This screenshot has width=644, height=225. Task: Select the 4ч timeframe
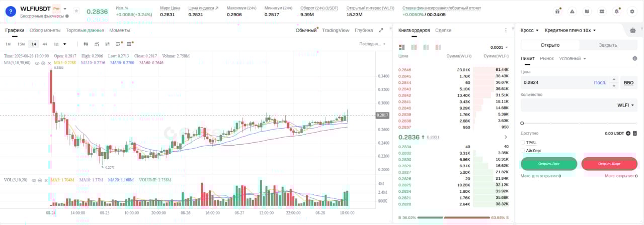45,44
